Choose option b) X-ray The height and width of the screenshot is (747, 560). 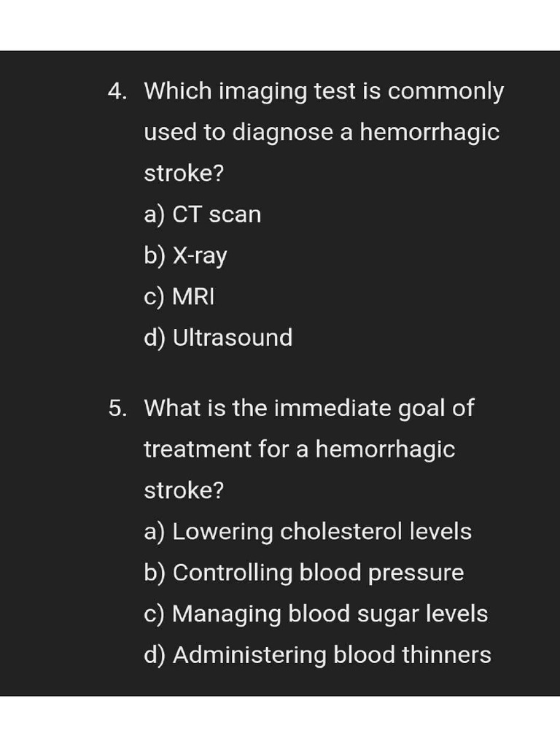click(x=185, y=255)
